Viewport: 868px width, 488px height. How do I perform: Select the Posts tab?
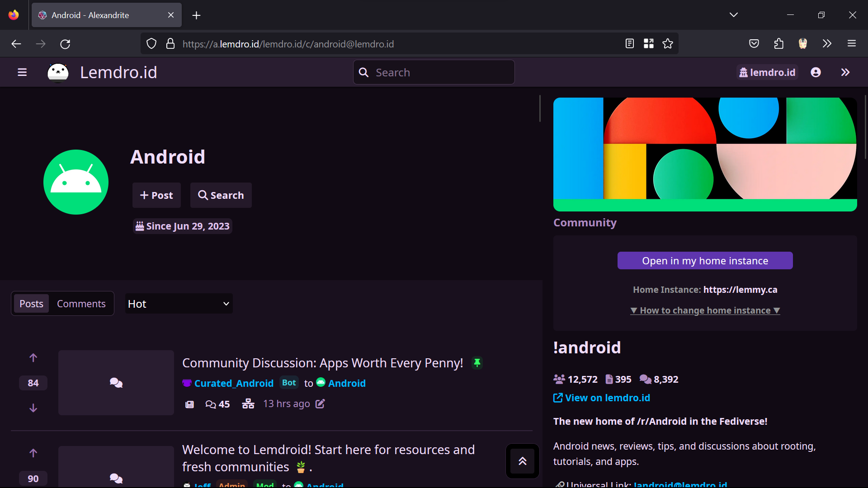pyautogui.click(x=31, y=304)
